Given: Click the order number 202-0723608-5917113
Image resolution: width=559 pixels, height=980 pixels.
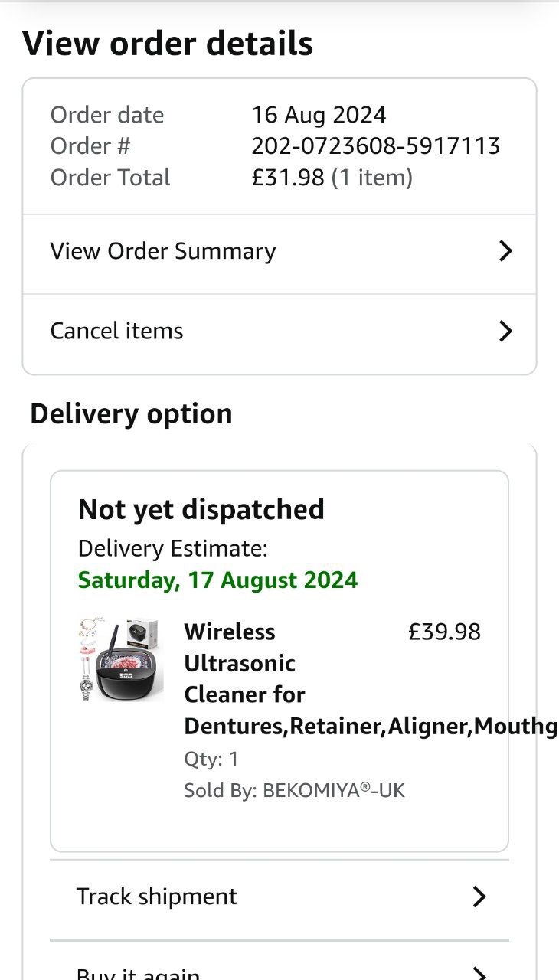Looking at the screenshot, I should point(375,145).
